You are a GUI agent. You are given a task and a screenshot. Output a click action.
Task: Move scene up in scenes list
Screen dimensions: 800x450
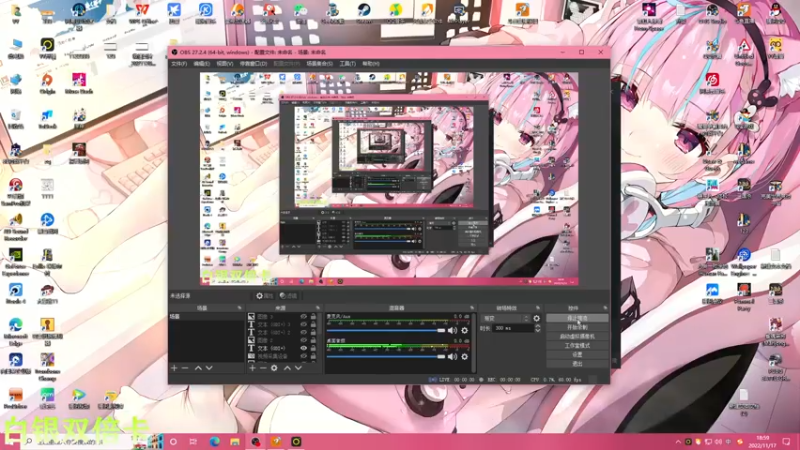(198, 368)
